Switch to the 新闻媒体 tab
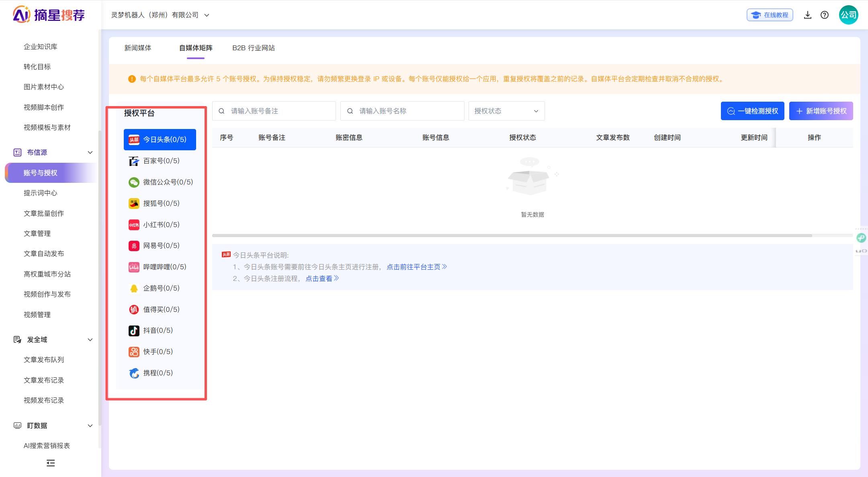 pyautogui.click(x=138, y=48)
